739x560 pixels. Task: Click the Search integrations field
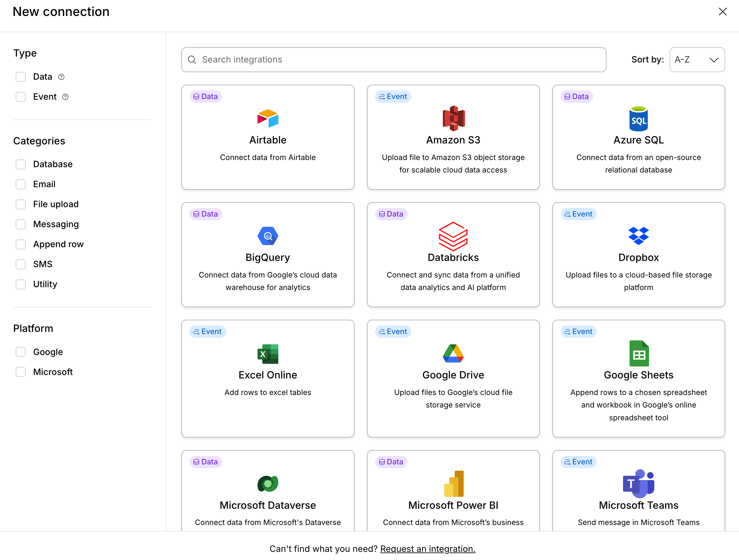coord(394,60)
